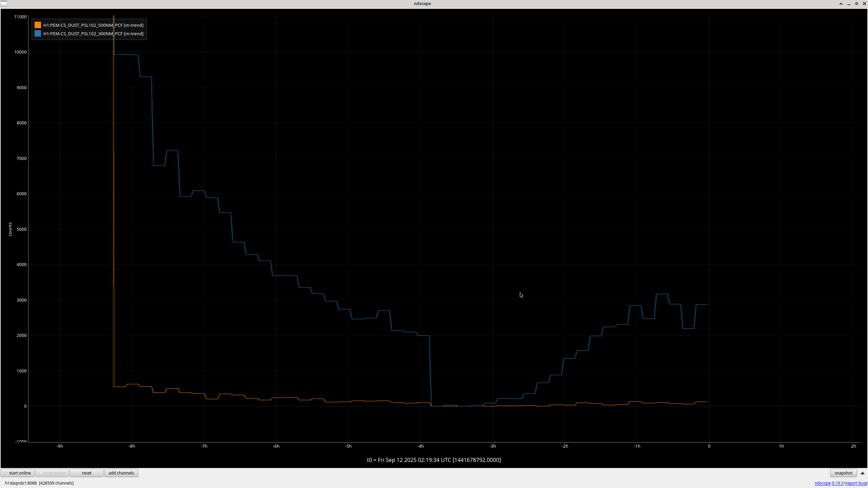
Task: Take a snapshot of the plot
Action: (843, 473)
